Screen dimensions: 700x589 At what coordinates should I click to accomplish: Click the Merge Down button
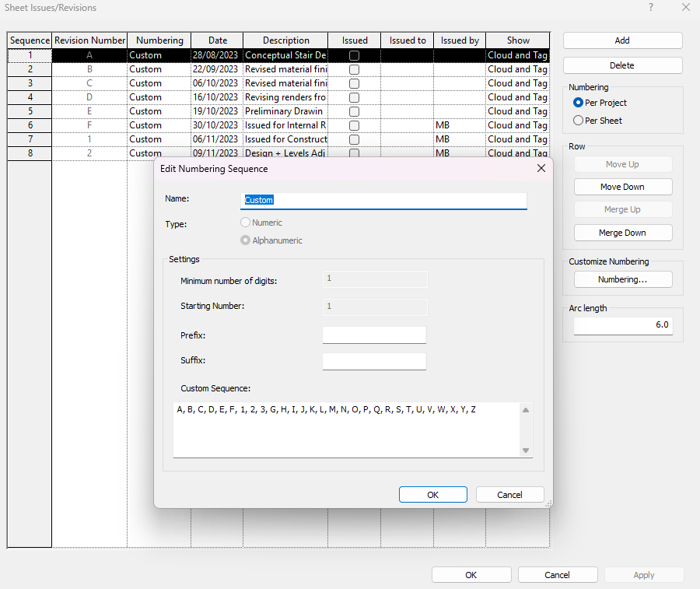(x=623, y=232)
